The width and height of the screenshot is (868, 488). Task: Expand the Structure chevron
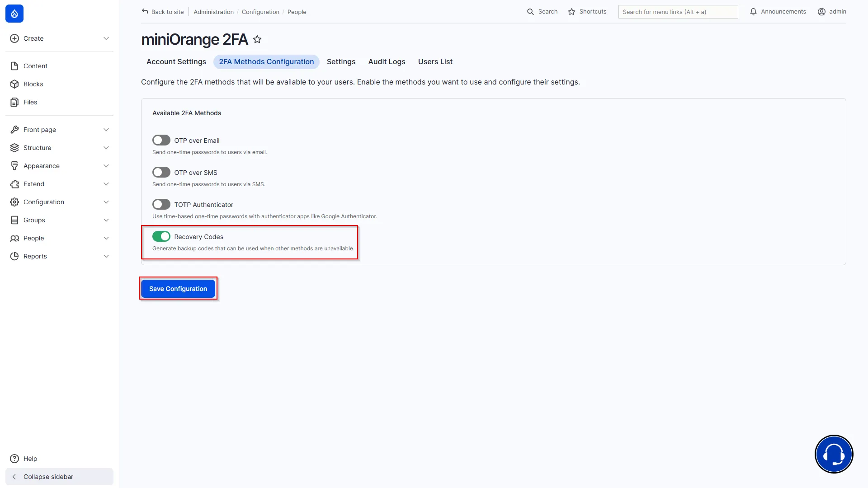[x=106, y=148]
